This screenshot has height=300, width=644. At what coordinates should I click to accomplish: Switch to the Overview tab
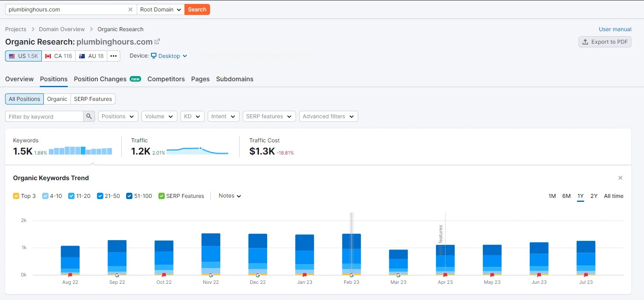coord(19,79)
